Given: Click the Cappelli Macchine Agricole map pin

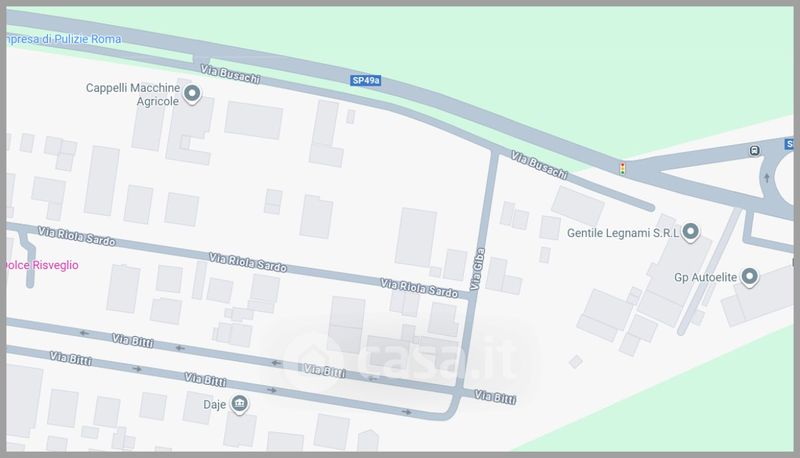Looking at the screenshot, I should tap(192, 94).
